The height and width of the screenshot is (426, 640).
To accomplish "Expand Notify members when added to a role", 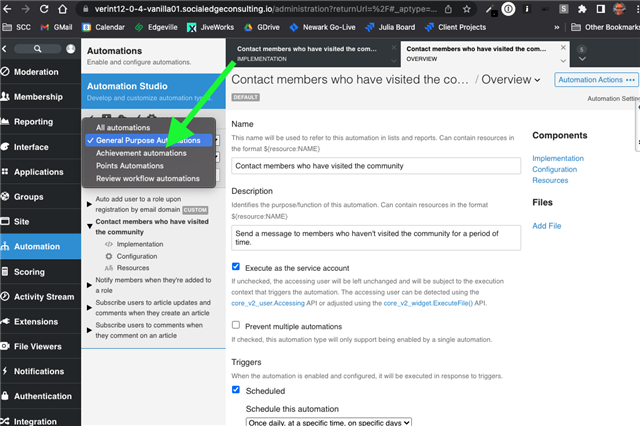I will click(89, 285).
